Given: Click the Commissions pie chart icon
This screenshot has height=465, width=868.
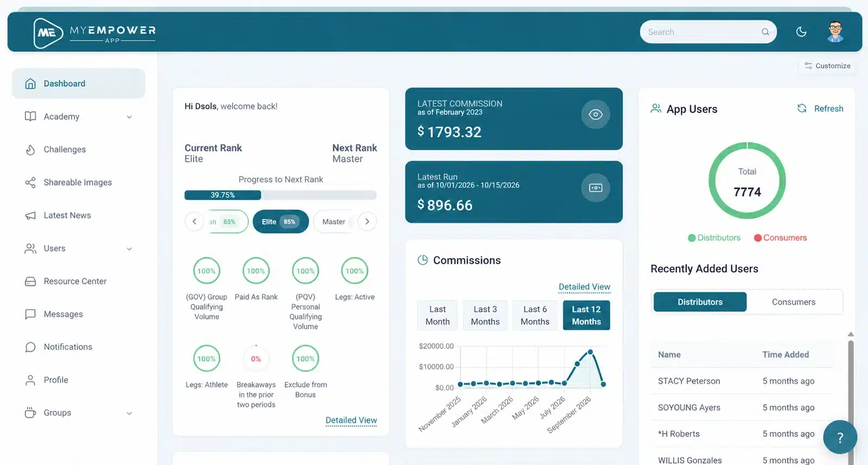Looking at the screenshot, I should (423, 260).
